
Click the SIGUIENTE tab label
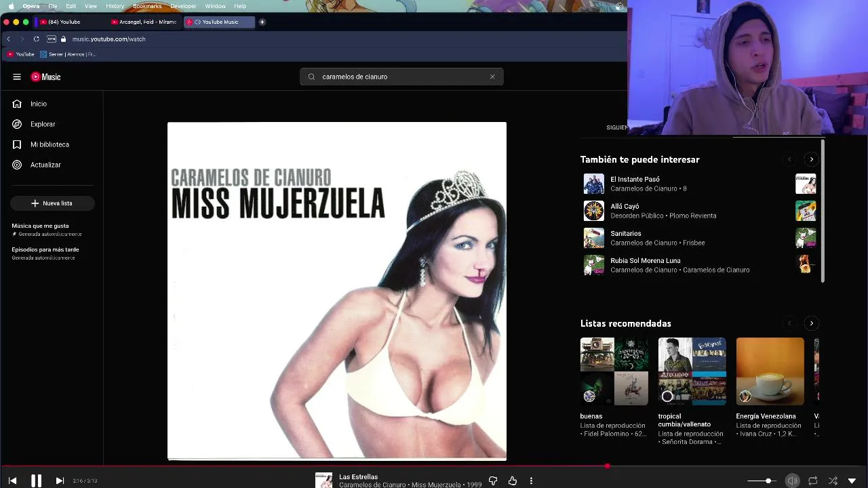(x=617, y=127)
